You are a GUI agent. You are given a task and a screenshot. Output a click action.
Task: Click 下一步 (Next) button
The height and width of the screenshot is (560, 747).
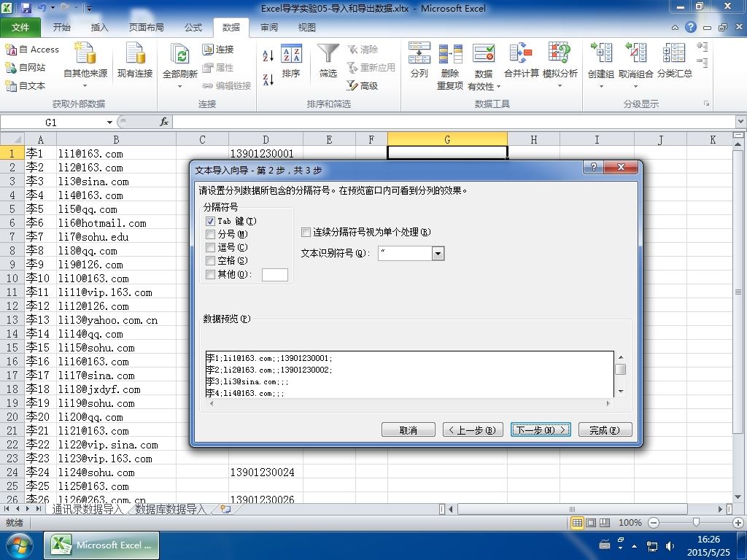click(x=541, y=430)
